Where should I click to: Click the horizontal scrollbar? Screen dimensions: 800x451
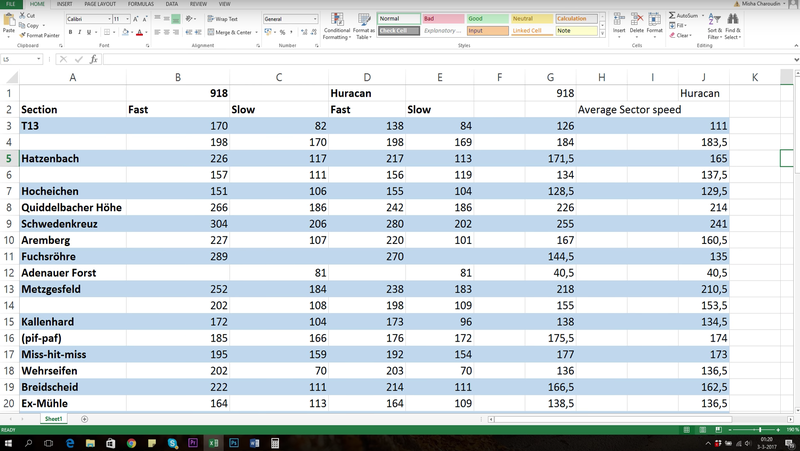612,419
